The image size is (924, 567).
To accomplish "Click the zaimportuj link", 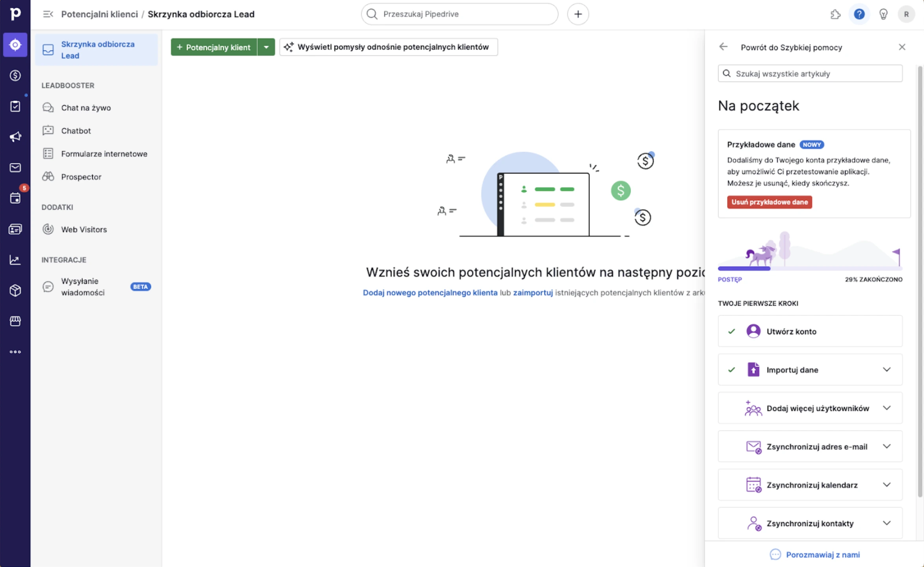I will coord(533,293).
